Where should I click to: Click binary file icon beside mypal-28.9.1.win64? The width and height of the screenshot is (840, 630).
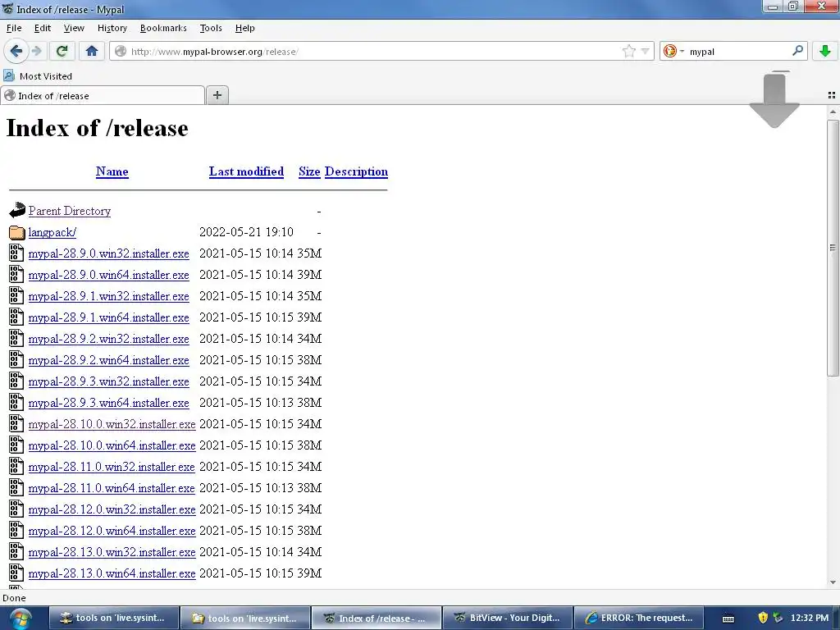[x=16, y=317]
